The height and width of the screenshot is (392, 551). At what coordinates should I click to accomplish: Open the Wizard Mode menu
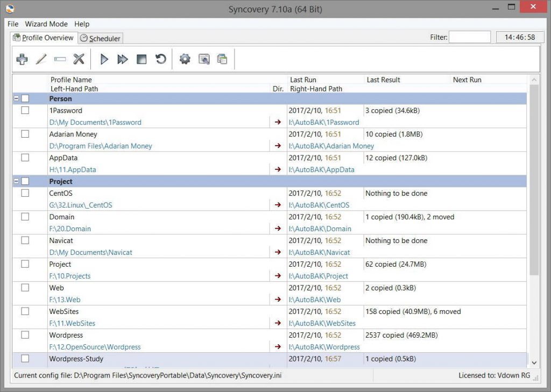(46, 24)
